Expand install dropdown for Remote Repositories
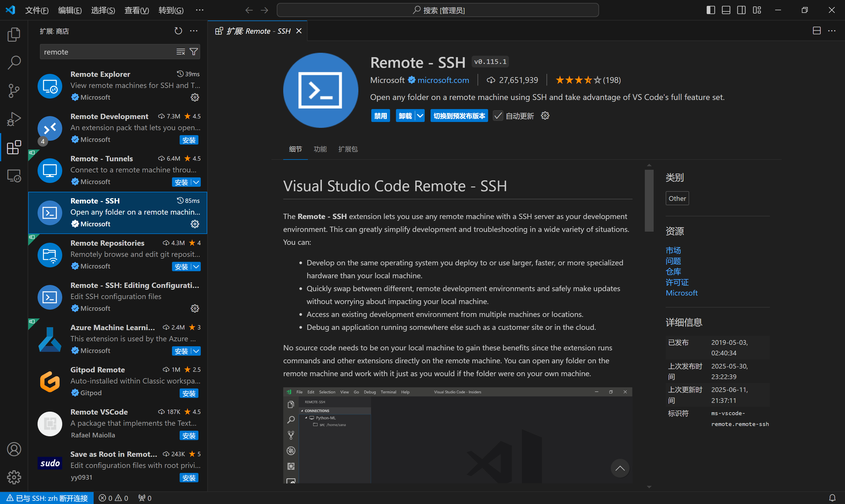The width and height of the screenshot is (845, 504). point(196,267)
